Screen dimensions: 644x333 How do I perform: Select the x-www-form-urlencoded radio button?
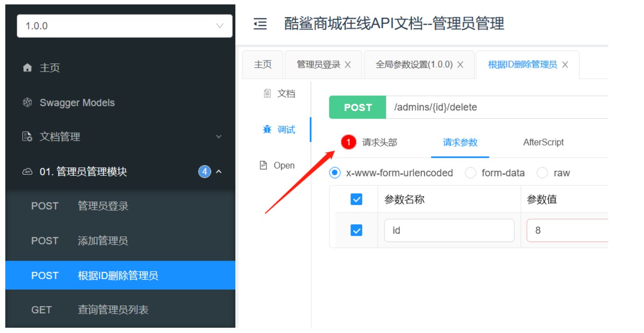pyautogui.click(x=335, y=173)
